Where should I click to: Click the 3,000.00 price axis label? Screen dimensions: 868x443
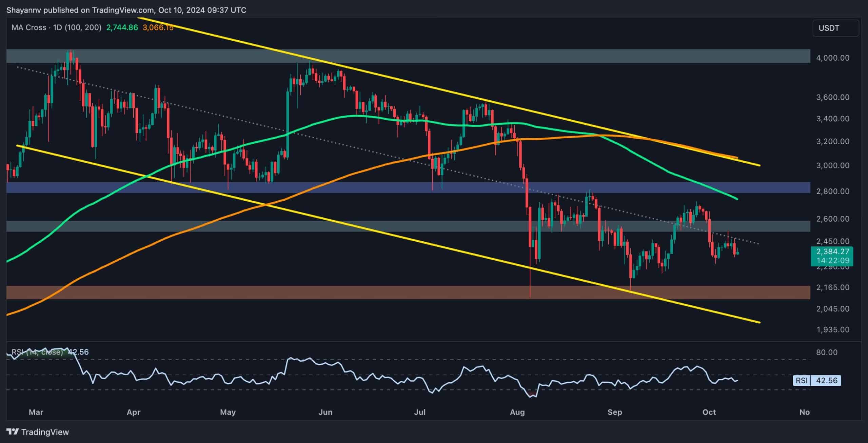832,165
